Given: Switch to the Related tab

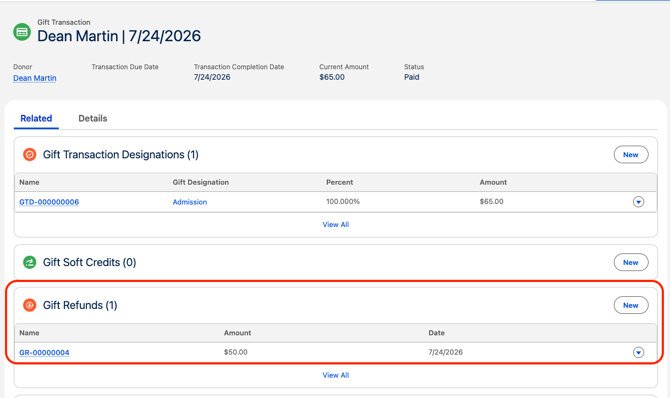Looking at the screenshot, I should pyautogui.click(x=36, y=118).
